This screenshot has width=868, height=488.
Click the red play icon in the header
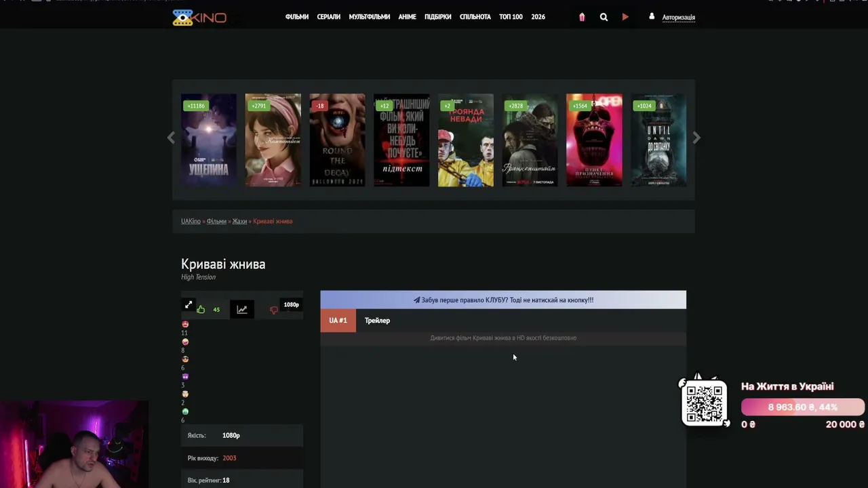coord(625,17)
